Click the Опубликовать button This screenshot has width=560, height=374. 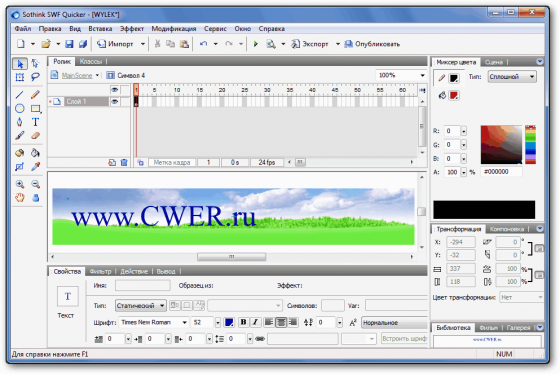click(x=372, y=44)
